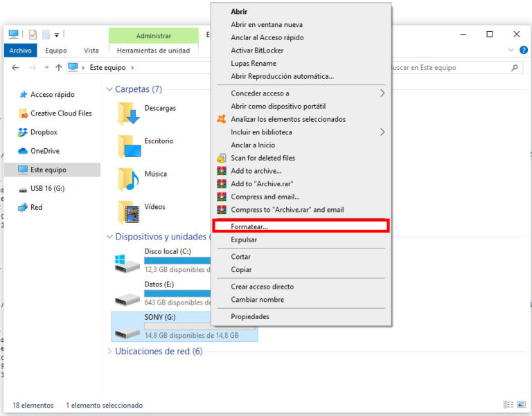
Task: Click the Datos (E:) storage usage bar
Action: 177,293
